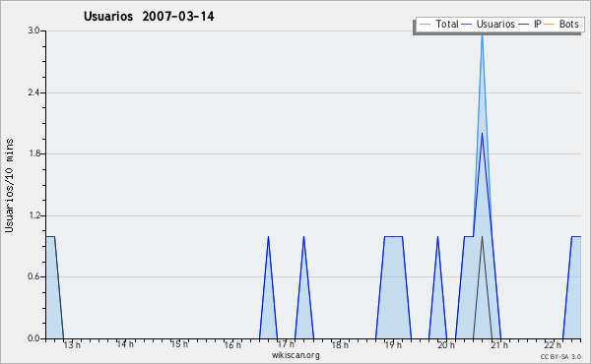Click the 18 h x-axis label
The image size is (591, 364).
(340, 344)
